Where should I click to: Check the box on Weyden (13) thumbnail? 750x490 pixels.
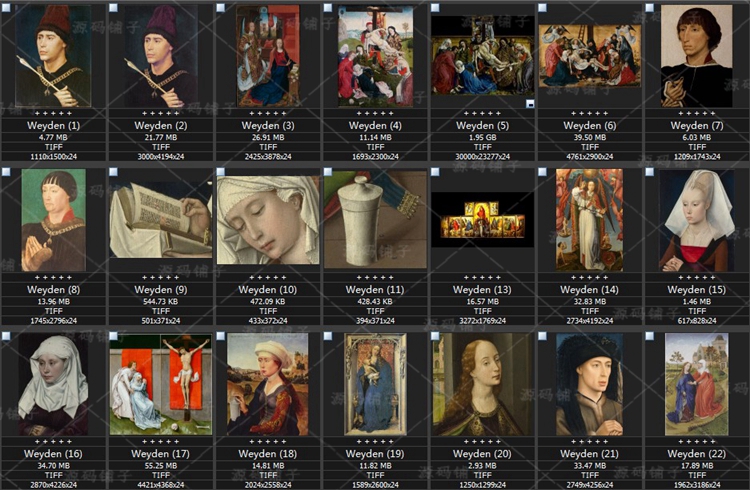coord(435,172)
